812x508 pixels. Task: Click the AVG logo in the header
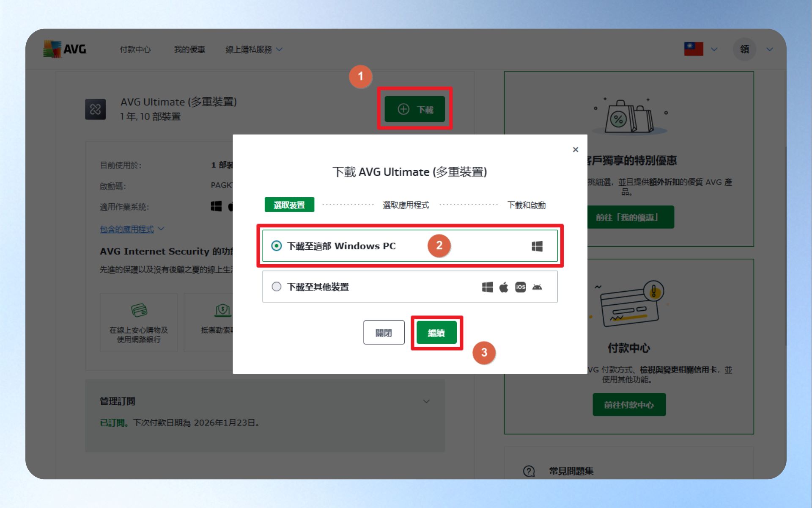click(65, 49)
